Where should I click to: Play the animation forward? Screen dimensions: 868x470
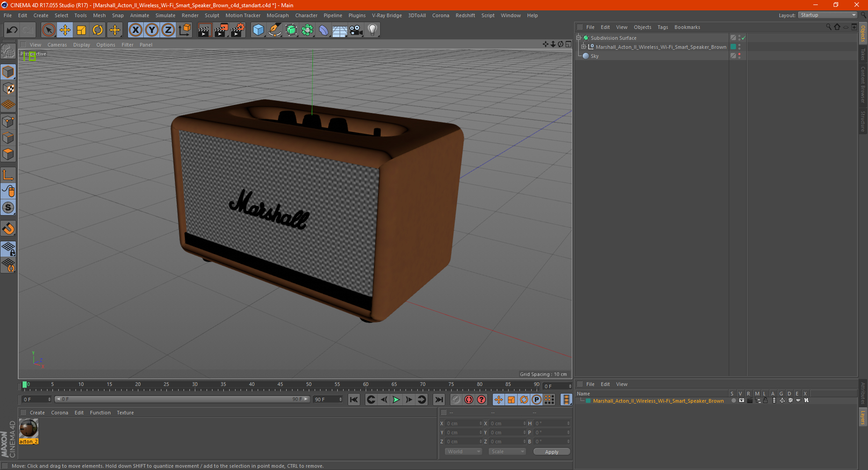point(396,399)
